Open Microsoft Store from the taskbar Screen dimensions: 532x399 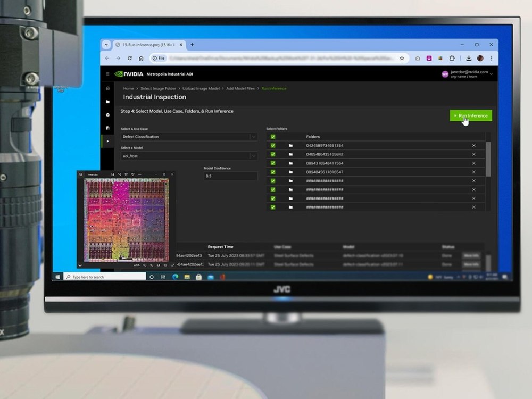[x=199, y=277]
